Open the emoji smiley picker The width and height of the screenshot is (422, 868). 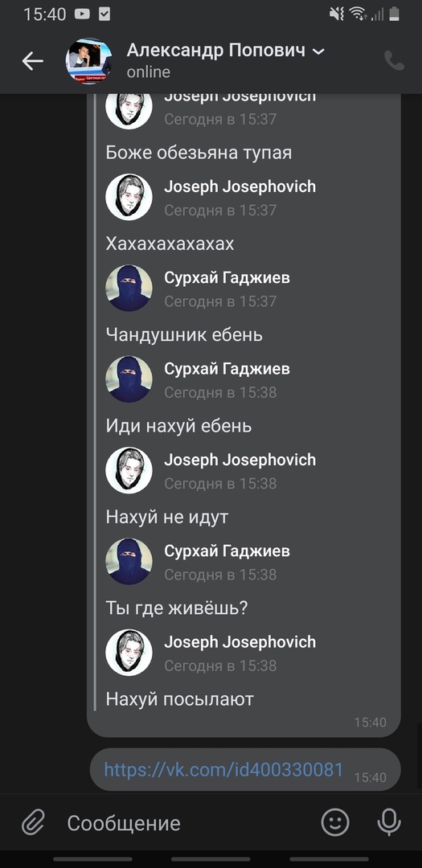click(x=335, y=823)
